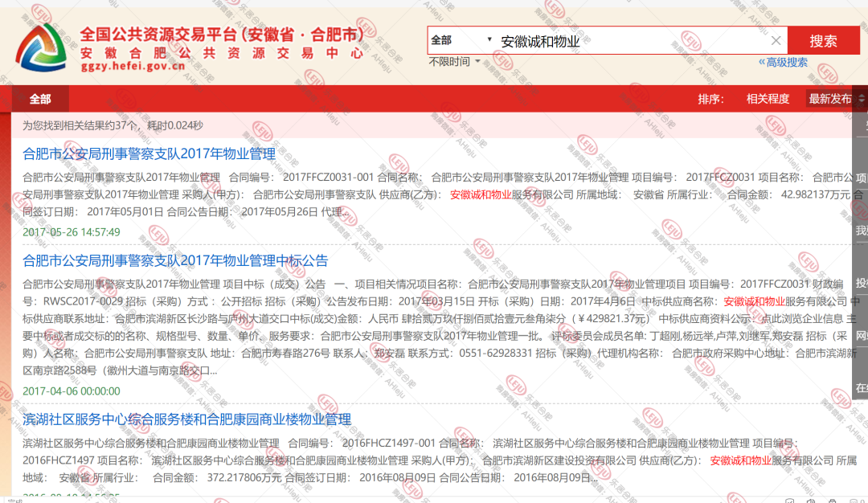Click the red 搜索 search button
This screenshot has height=503, width=868.
[823, 40]
